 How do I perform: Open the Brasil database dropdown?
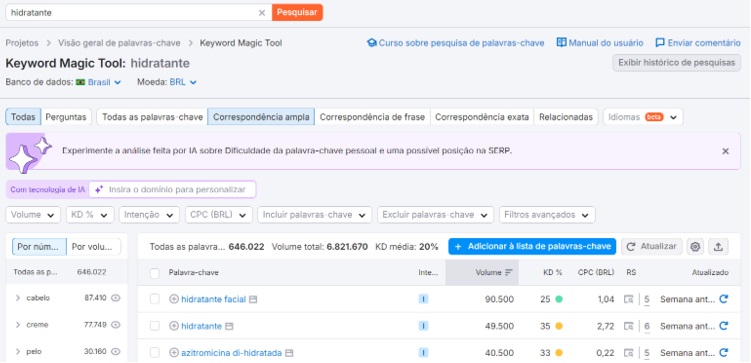click(x=99, y=82)
